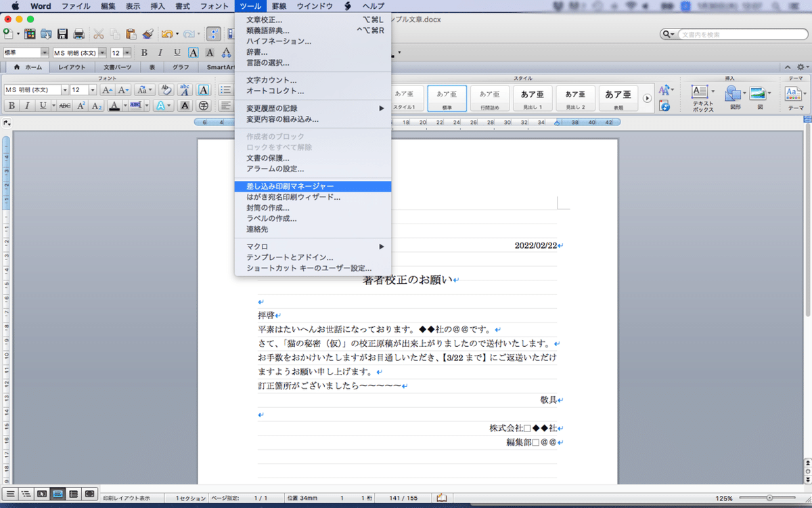Toggle Bold in the ribbon Font group
This screenshot has width=812, height=508.
tap(11, 106)
